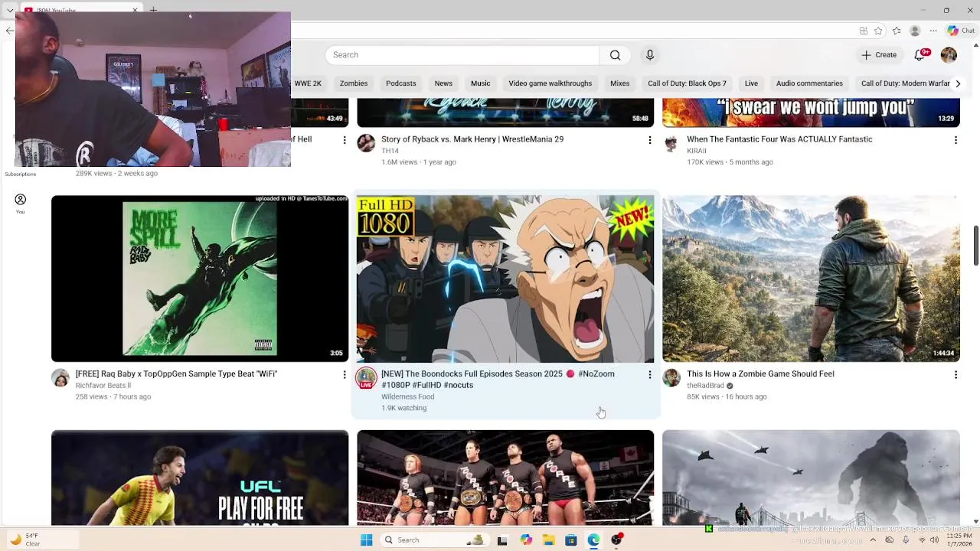The height and width of the screenshot is (551, 980).
Task: Open Microsoft Edge from the taskbar
Action: (x=594, y=540)
